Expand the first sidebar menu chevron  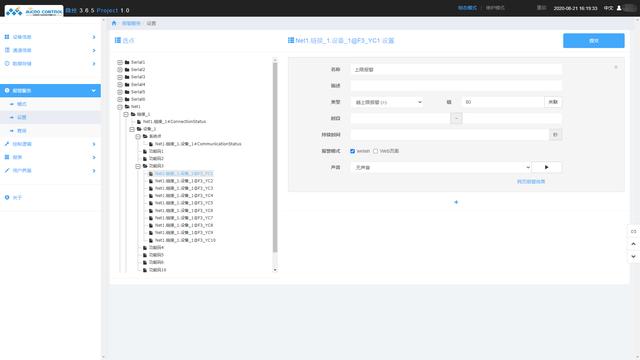[94, 37]
